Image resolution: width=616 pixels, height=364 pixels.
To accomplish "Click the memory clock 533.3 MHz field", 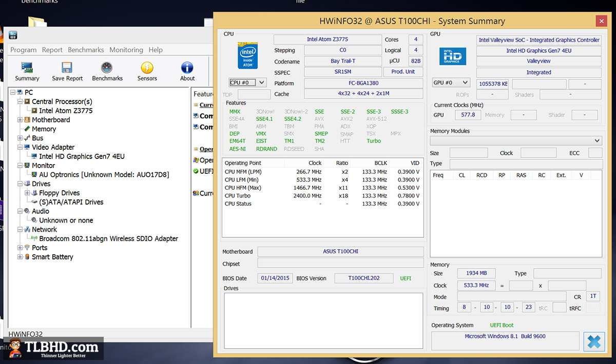I will pos(477,285).
